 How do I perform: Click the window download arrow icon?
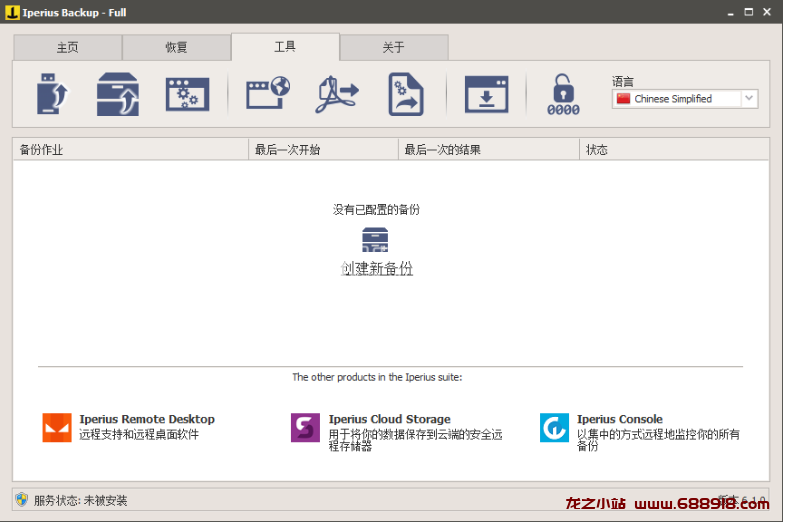(486, 94)
